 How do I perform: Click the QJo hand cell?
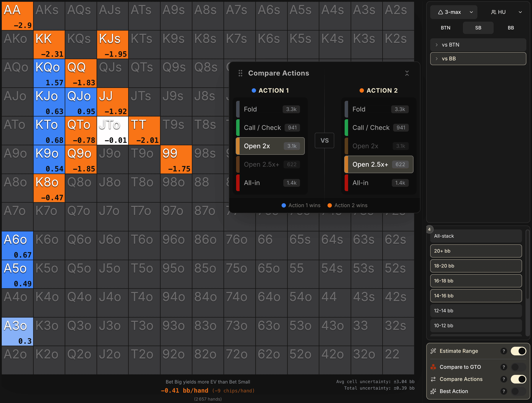click(81, 102)
